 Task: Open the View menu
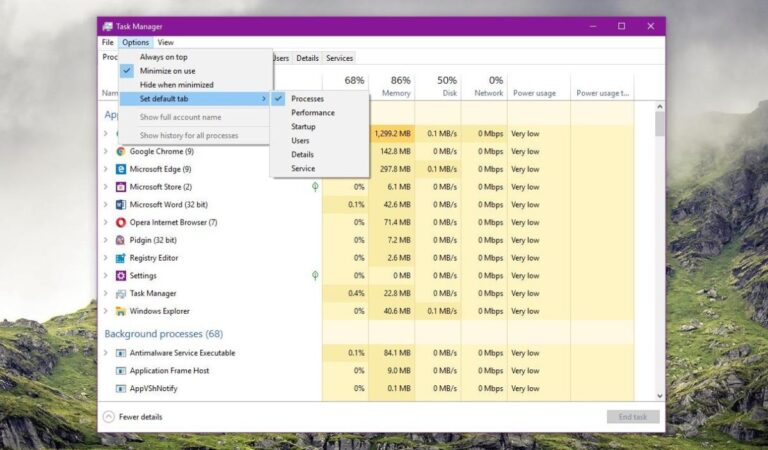pos(166,43)
